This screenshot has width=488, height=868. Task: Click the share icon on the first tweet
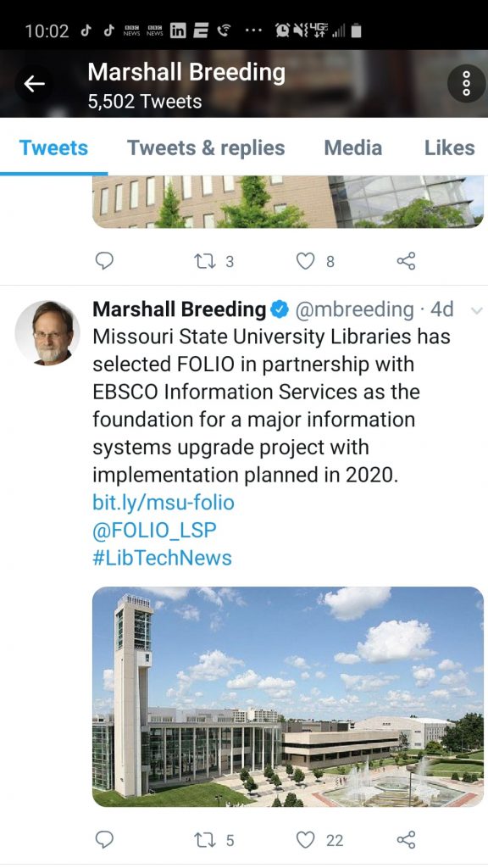click(405, 261)
